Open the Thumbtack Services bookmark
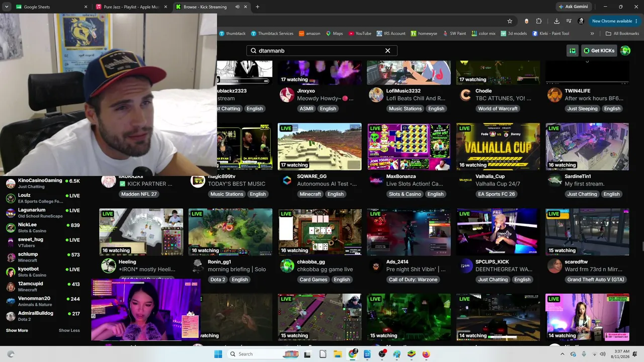 (272, 34)
